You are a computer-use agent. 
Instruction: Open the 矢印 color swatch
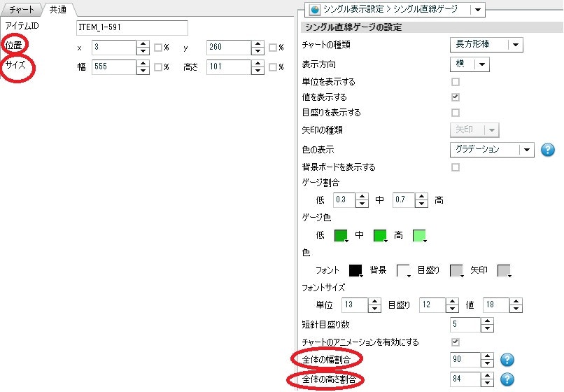pyautogui.click(x=505, y=270)
